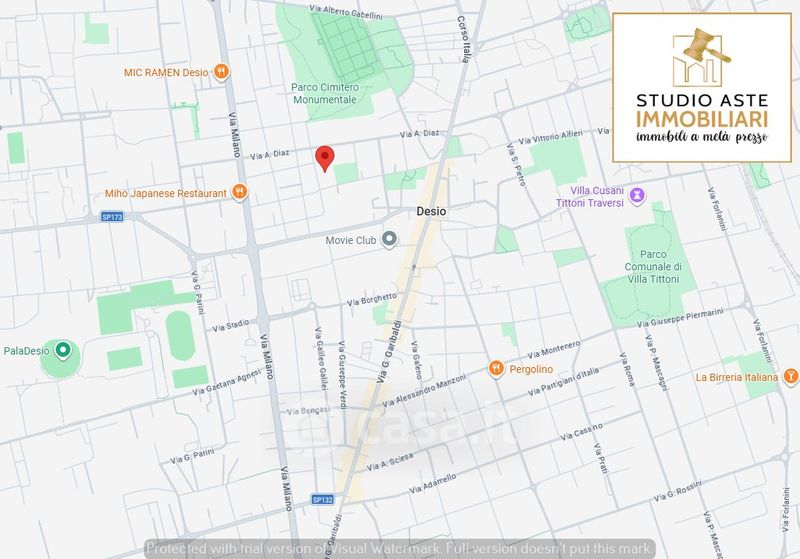Screen dimensions: 800x559
Task: Open the Miho Japanese Restaurant marker icon
Action: click(239, 192)
